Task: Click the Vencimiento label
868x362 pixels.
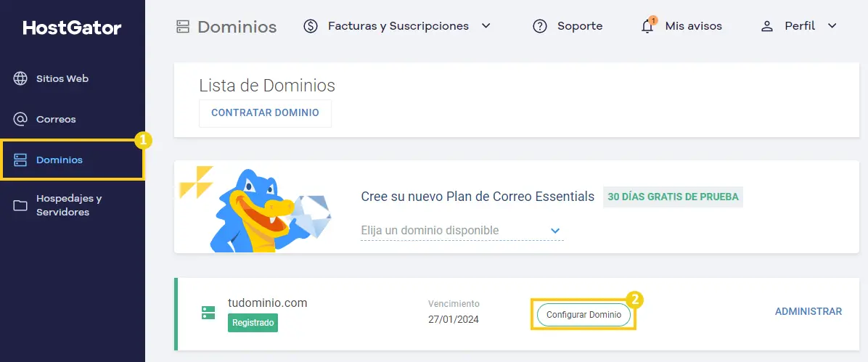Action: point(454,304)
